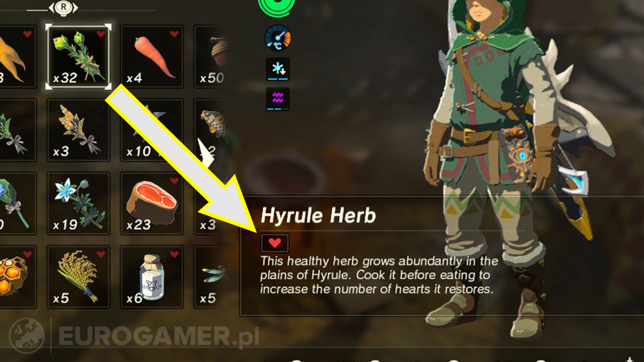Click the cold resistance status icon

(278, 69)
